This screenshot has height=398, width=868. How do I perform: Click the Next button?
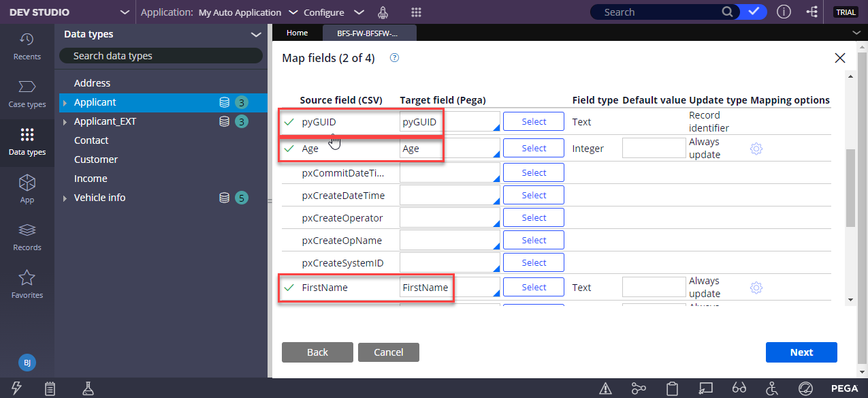[801, 352]
